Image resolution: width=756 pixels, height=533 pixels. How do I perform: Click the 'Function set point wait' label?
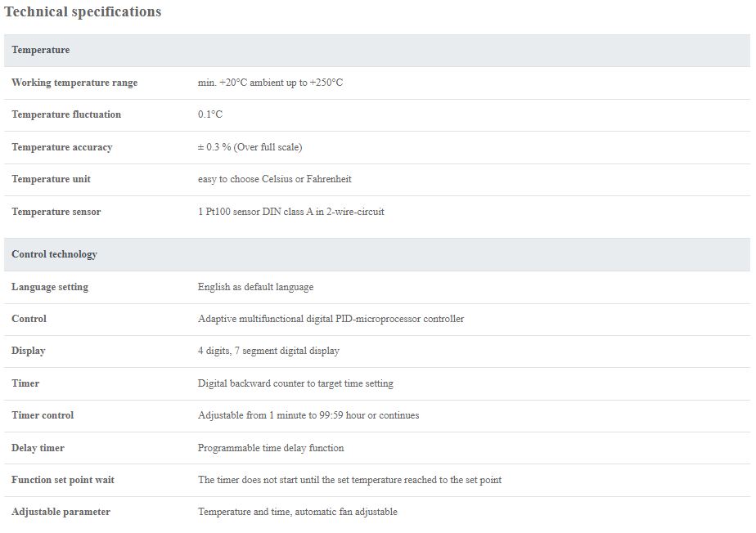(x=63, y=480)
